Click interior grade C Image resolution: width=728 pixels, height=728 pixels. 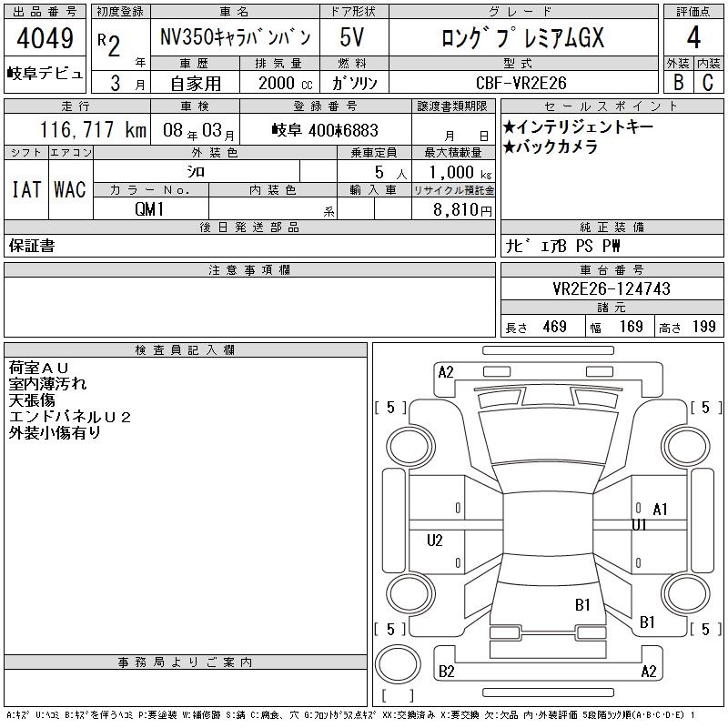click(708, 82)
